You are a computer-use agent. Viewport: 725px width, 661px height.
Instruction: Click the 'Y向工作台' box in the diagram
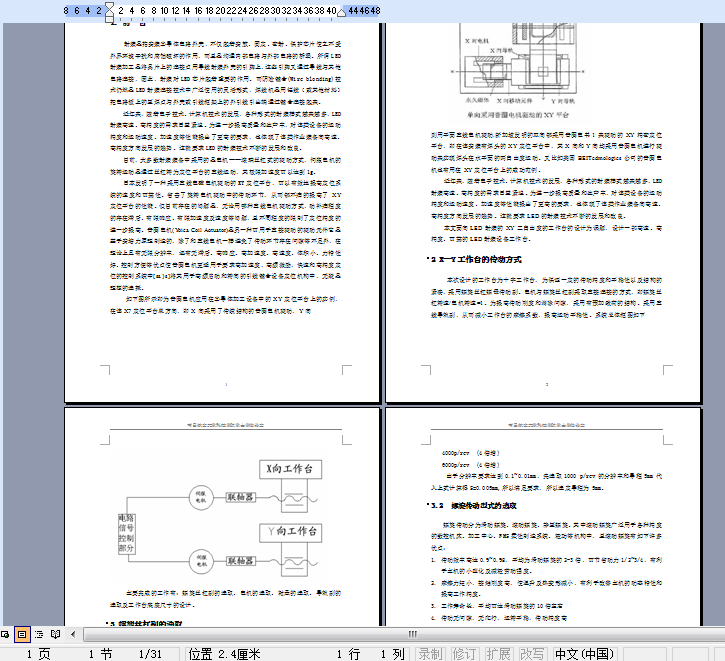click(x=290, y=532)
